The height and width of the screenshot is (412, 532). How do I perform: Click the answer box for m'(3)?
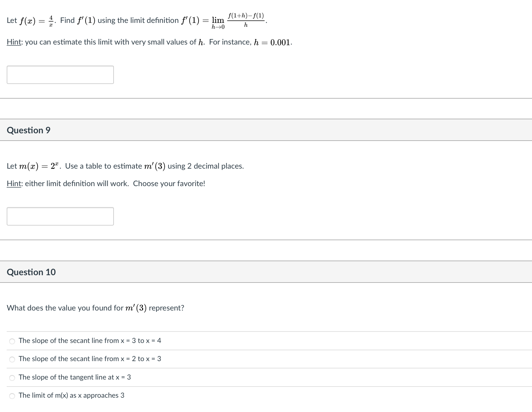click(x=60, y=216)
